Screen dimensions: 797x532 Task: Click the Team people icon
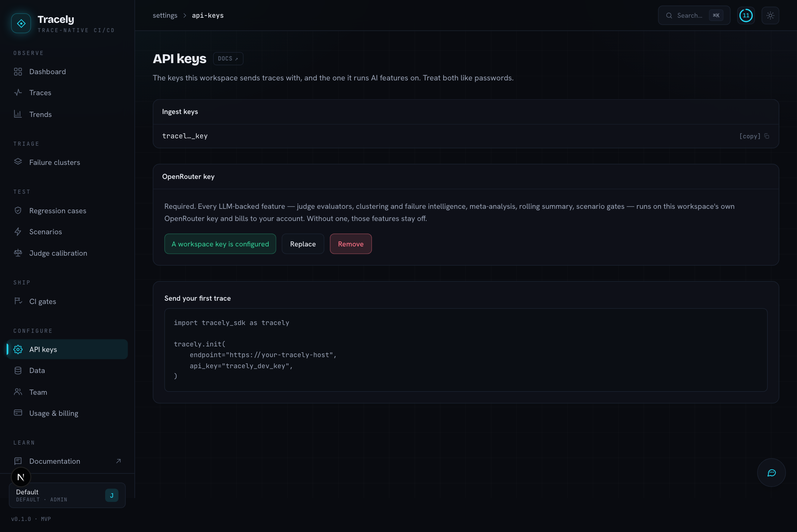[18, 392]
